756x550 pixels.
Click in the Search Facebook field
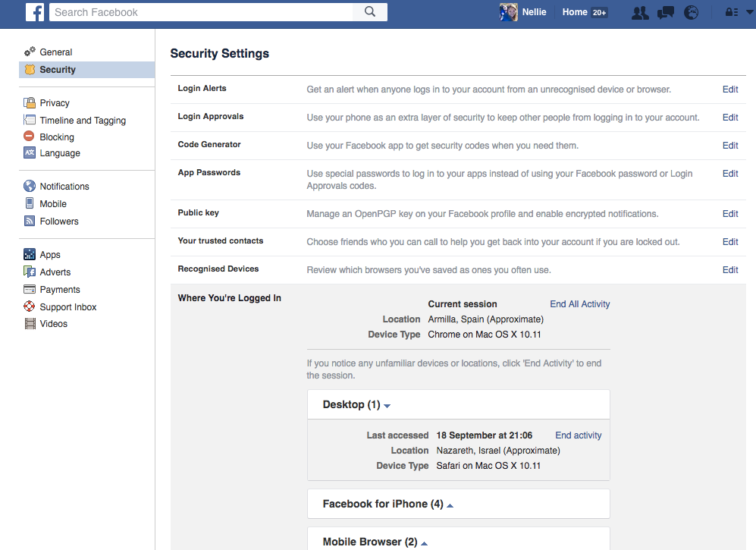coord(201,12)
